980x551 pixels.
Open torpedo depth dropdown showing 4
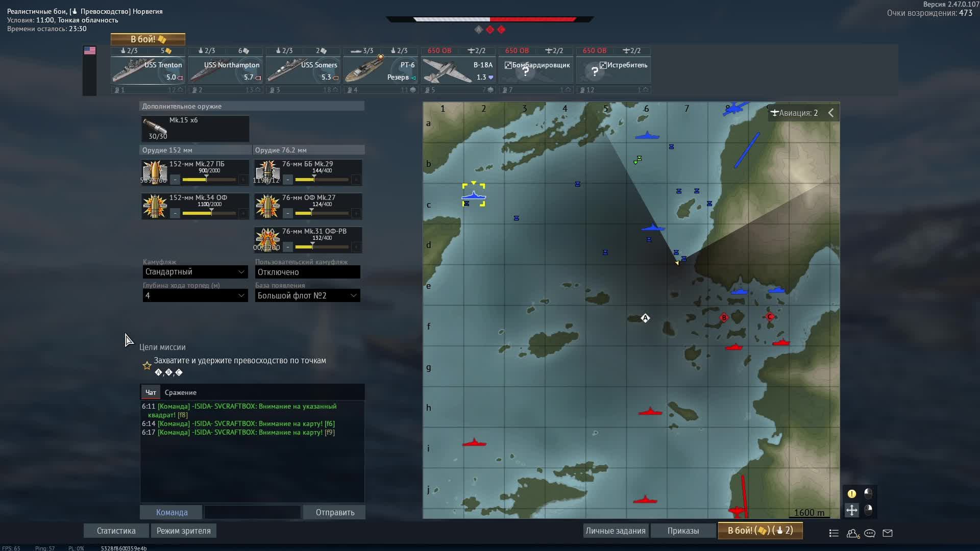click(x=195, y=295)
